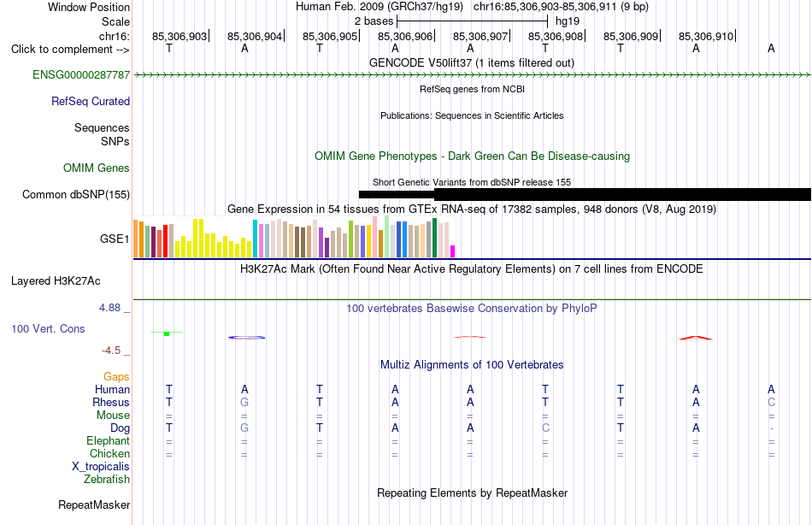Click the PhyloP Basewise Conservation title
The width and height of the screenshot is (812, 525).
pyautogui.click(x=472, y=309)
